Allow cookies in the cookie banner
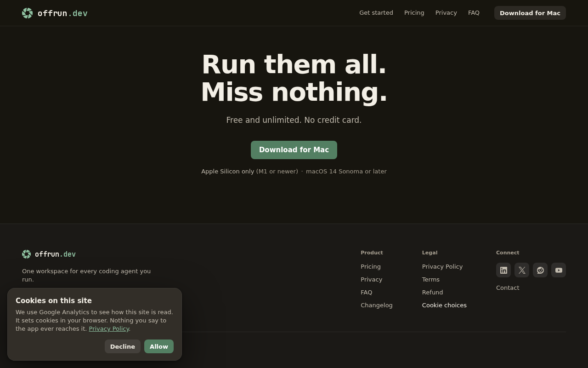Image resolution: width=588 pixels, height=368 pixels. [x=159, y=346]
